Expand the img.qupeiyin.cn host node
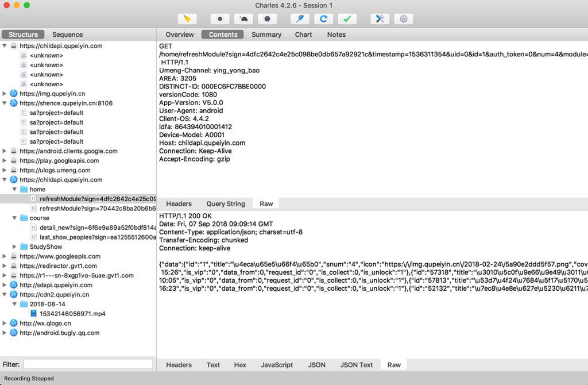 (x=5, y=94)
